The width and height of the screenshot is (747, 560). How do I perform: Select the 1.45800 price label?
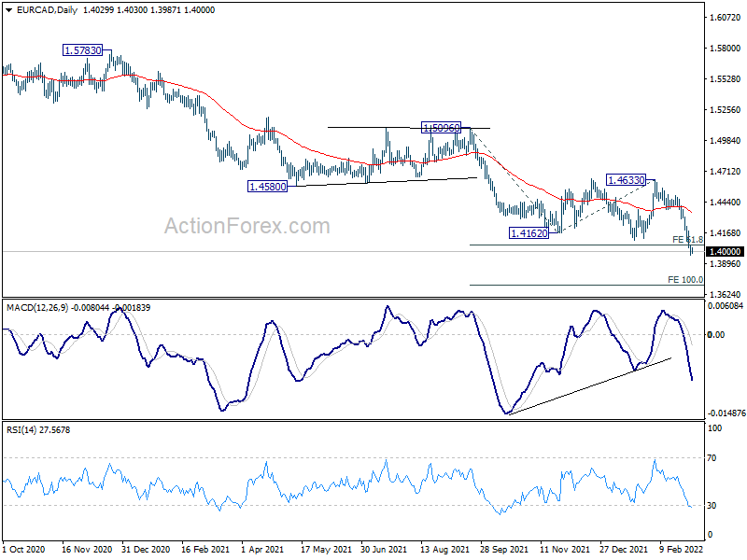point(268,187)
